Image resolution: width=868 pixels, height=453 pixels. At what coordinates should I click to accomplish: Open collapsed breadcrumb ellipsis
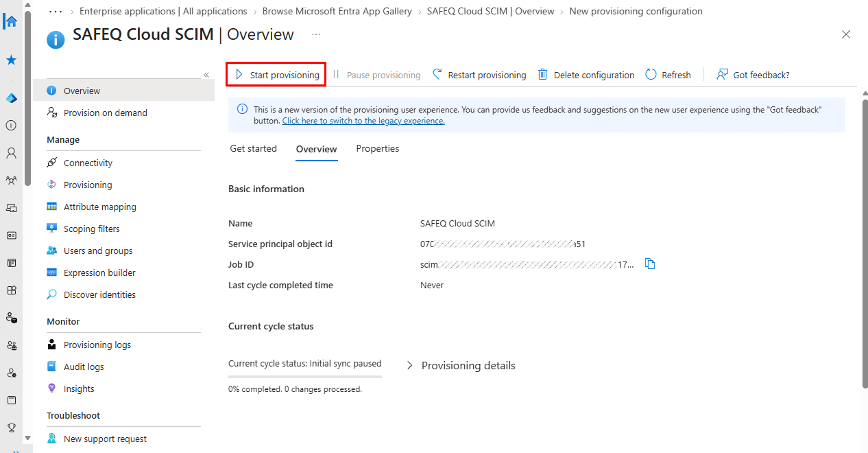(55, 11)
